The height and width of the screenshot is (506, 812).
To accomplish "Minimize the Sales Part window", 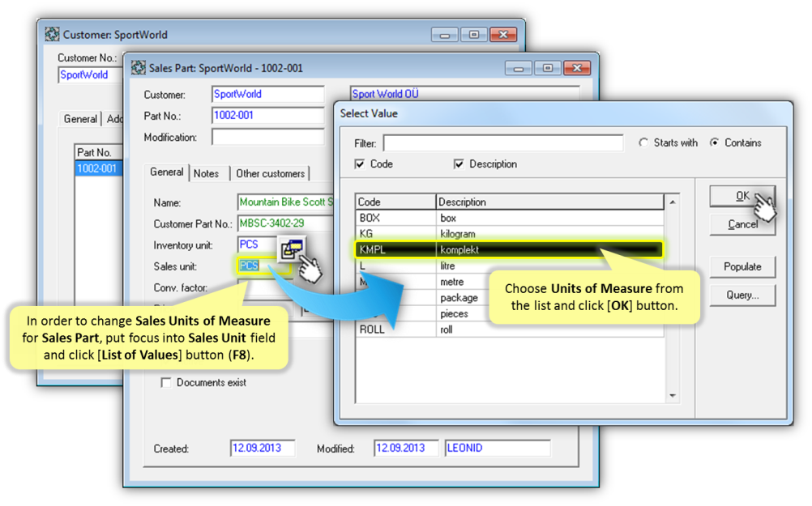I will point(519,68).
